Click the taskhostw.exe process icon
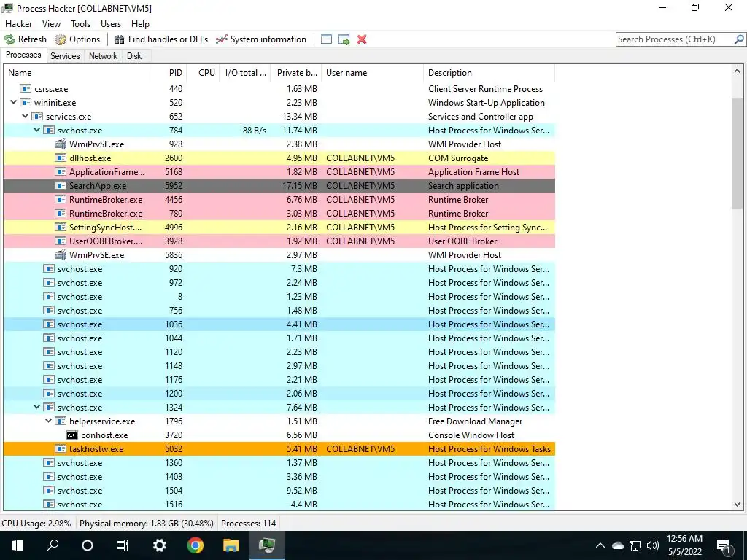The width and height of the screenshot is (747, 560). [61, 448]
